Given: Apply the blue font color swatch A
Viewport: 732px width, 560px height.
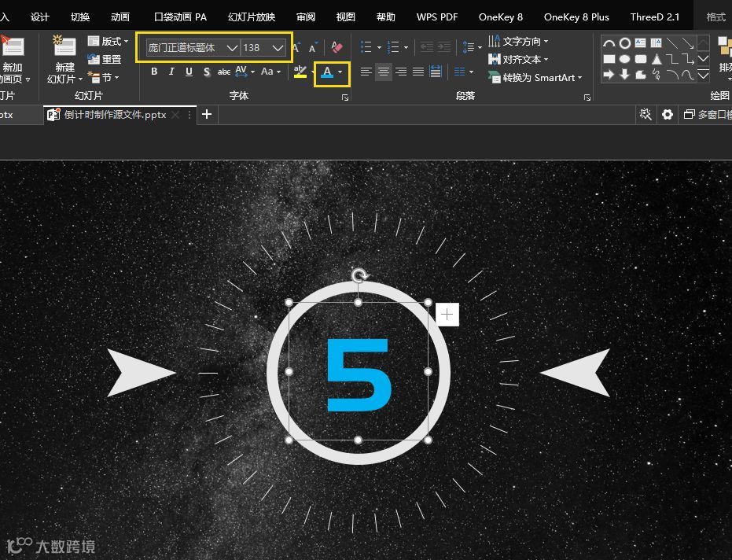Looking at the screenshot, I should [x=327, y=72].
